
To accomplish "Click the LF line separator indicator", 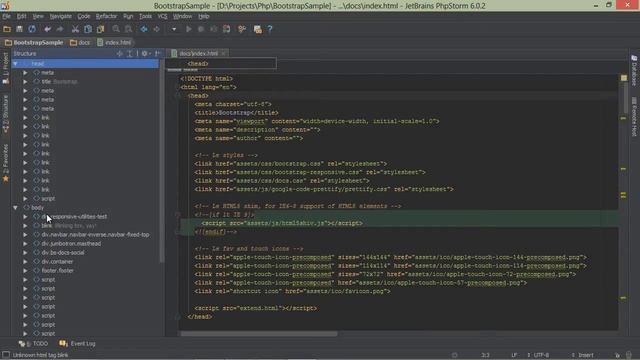I will (514, 355).
